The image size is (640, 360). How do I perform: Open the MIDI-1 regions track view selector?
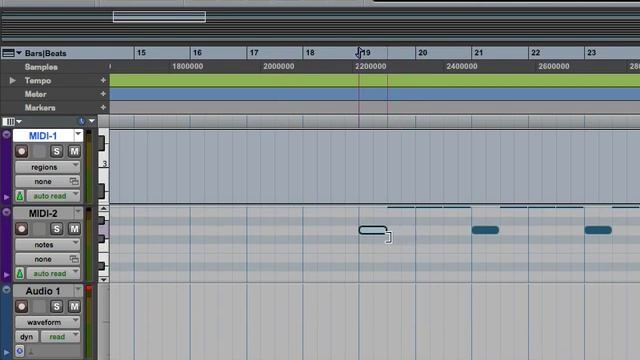tap(47, 167)
